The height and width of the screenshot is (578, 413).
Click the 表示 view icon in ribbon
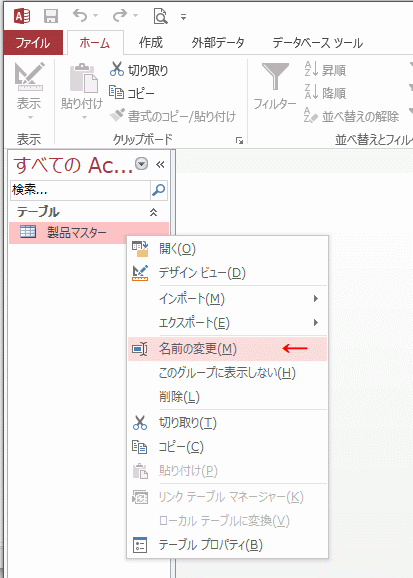(x=29, y=76)
